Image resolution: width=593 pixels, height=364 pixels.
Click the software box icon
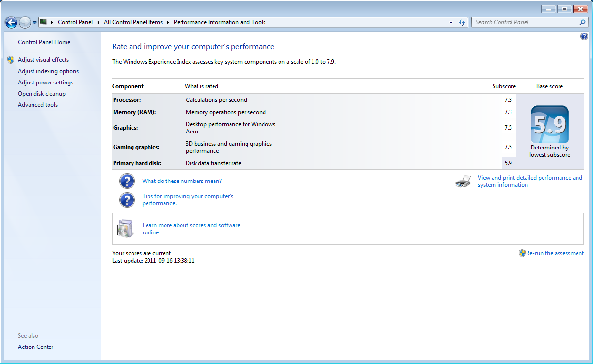[x=125, y=229]
